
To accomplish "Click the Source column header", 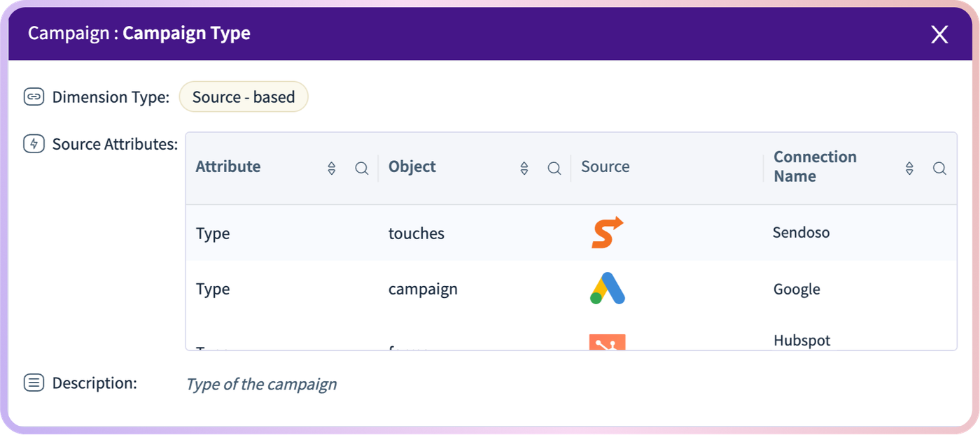I will [x=605, y=166].
